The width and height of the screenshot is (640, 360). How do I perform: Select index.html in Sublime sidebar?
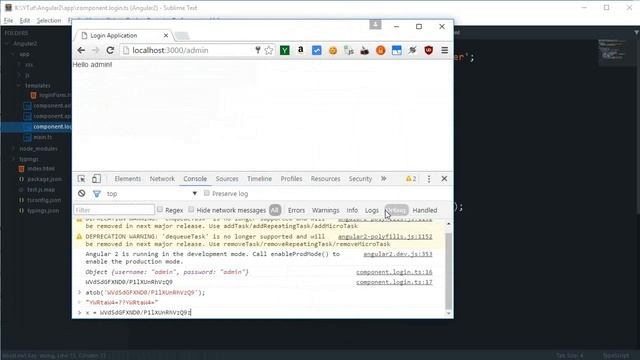(x=41, y=169)
